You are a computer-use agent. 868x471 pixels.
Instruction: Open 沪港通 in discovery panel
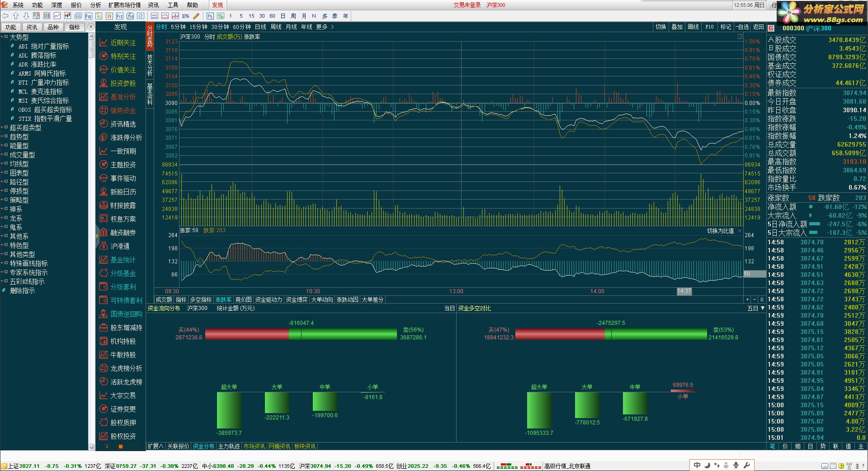click(120, 246)
